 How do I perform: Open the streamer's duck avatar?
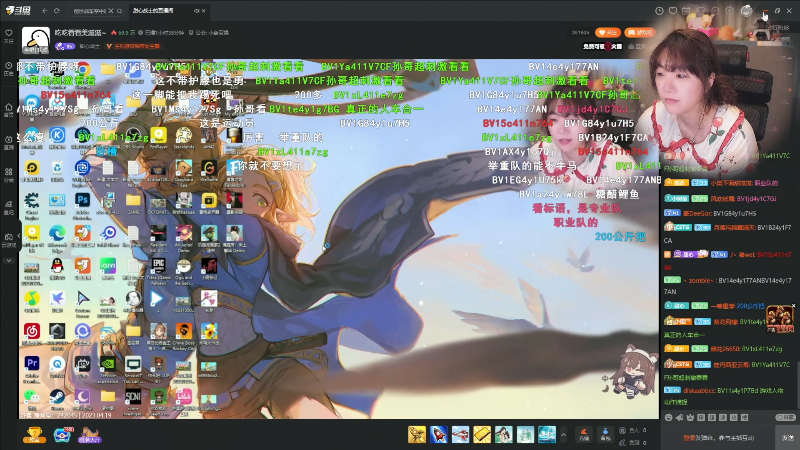[x=36, y=40]
